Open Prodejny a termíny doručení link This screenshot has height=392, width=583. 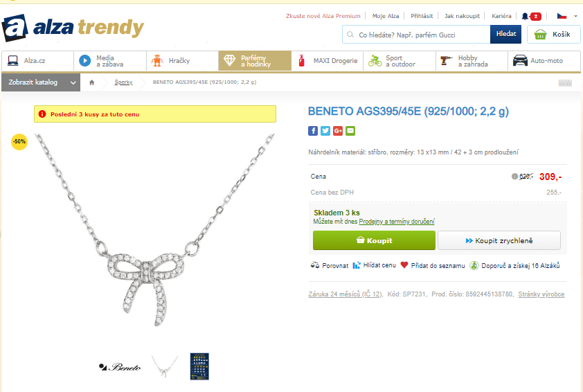pyautogui.click(x=396, y=222)
